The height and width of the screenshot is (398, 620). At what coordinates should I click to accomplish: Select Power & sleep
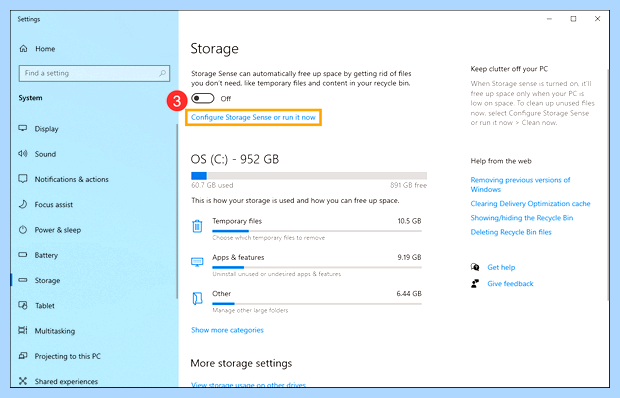(x=58, y=230)
